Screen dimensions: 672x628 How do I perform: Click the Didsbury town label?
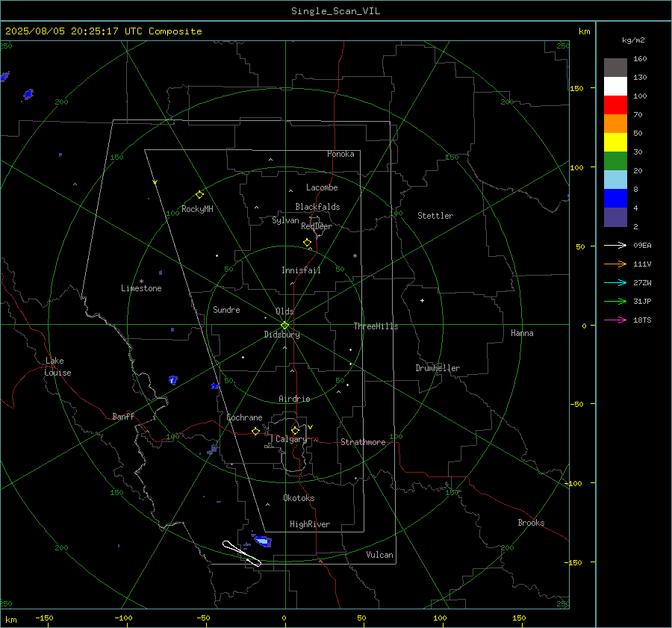[281, 335]
